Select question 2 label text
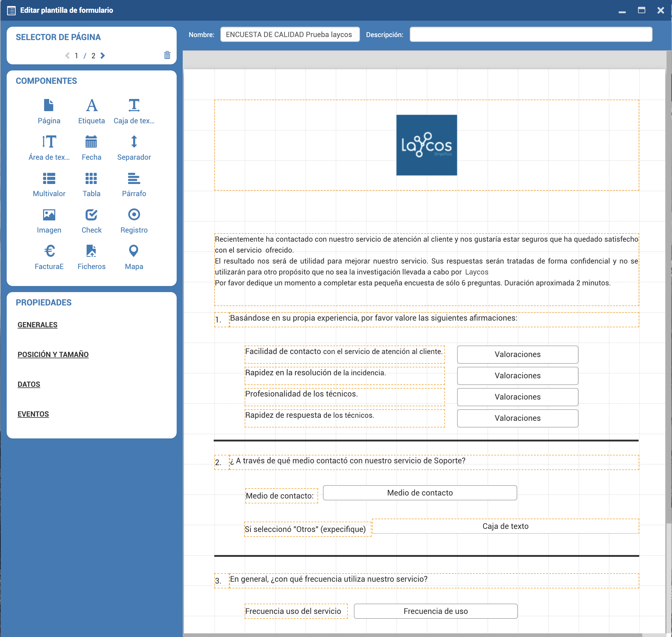 [434, 462]
